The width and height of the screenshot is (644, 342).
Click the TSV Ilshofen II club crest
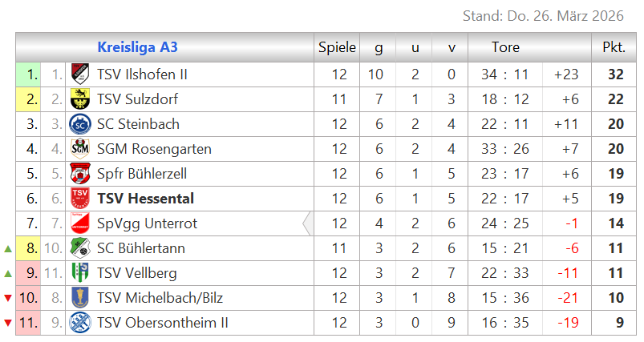click(x=79, y=74)
